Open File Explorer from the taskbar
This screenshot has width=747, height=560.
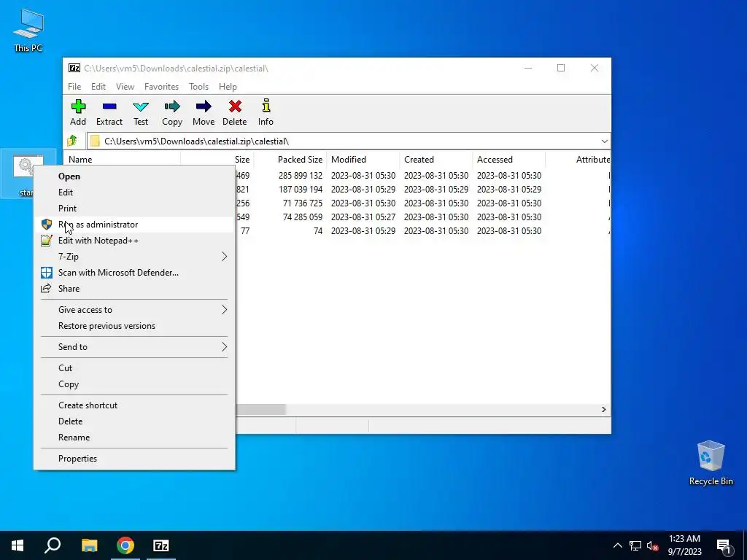(89, 545)
